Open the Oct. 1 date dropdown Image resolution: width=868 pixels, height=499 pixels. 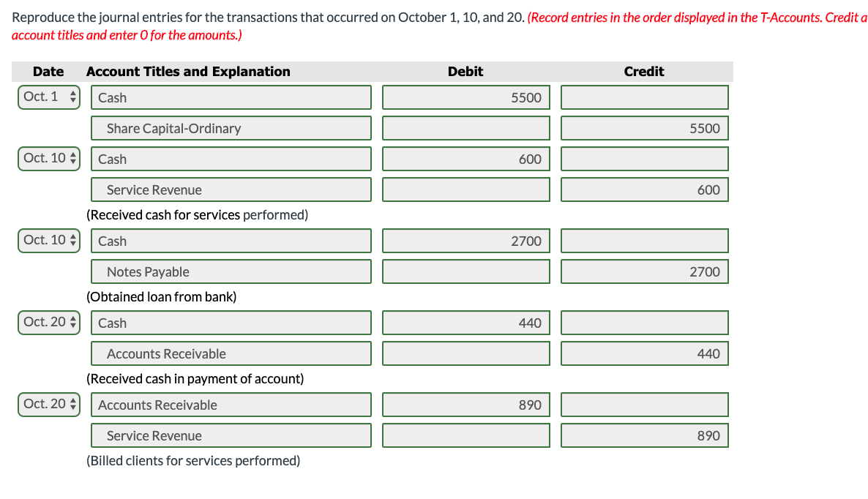pos(48,95)
